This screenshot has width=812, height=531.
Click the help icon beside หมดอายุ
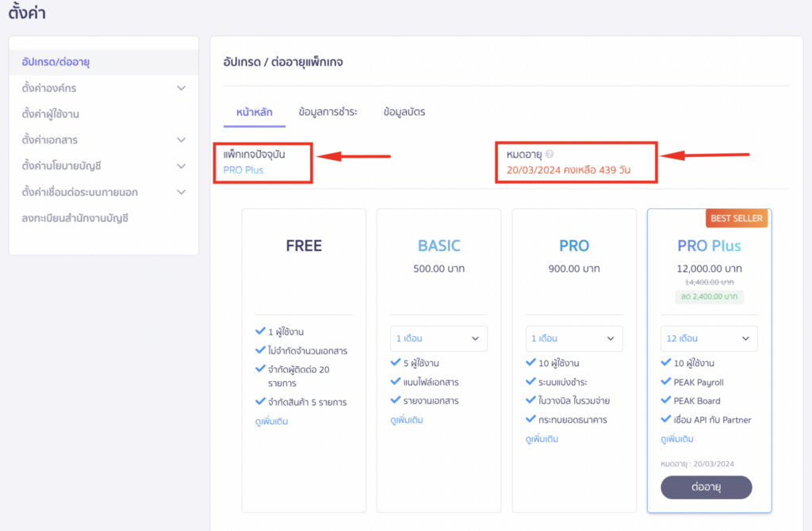[x=550, y=155]
